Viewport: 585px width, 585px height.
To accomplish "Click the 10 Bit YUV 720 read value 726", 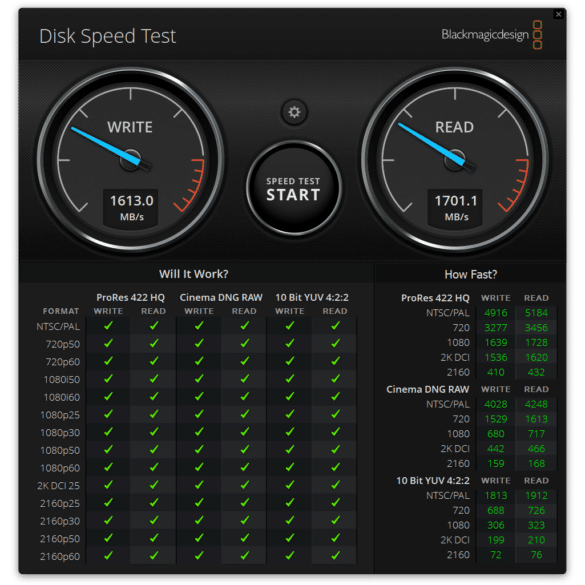I will coord(536,510).
